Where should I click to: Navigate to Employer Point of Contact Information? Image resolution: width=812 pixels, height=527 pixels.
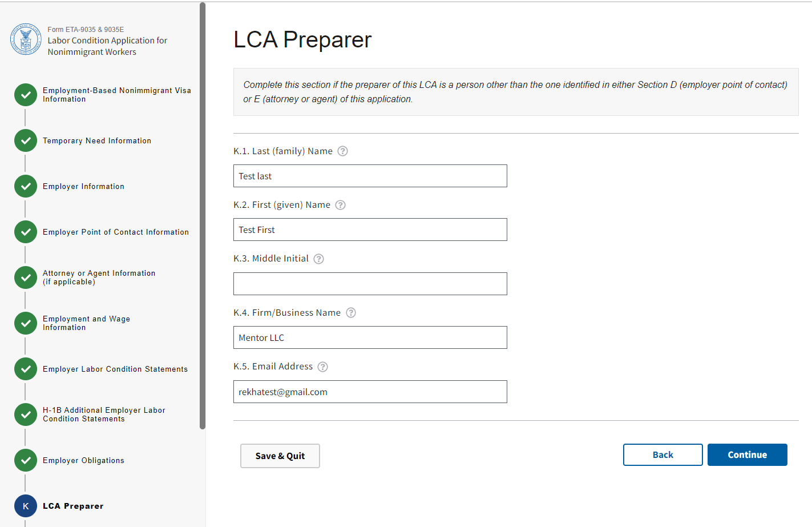115,232
